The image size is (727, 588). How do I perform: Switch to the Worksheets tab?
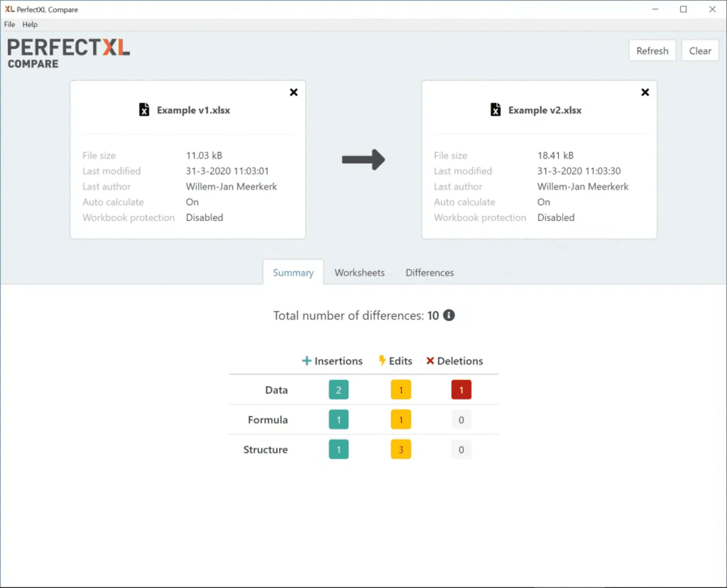coord(359,272)
